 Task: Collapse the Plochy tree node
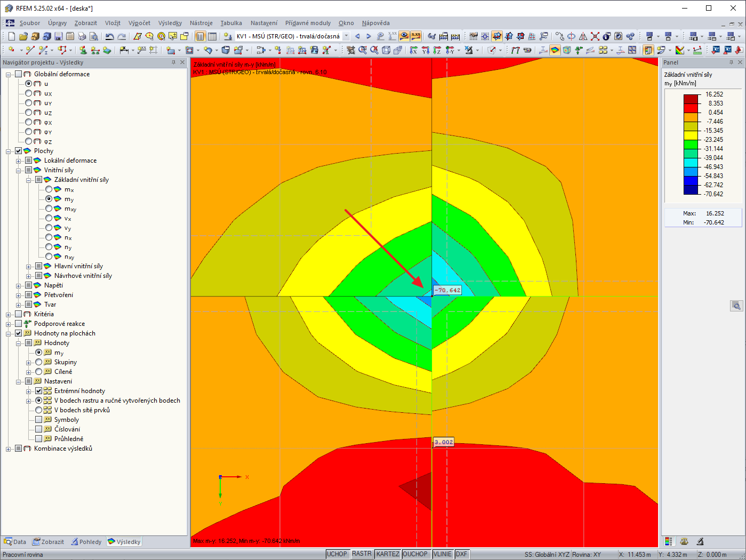pos(9,151)
